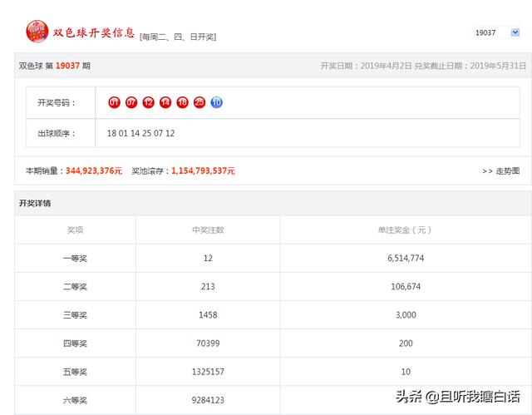Image resolution: width=532 pixels, height=415 pixels.
Task: Click red ball number 25
Action: tap(199, 102)
